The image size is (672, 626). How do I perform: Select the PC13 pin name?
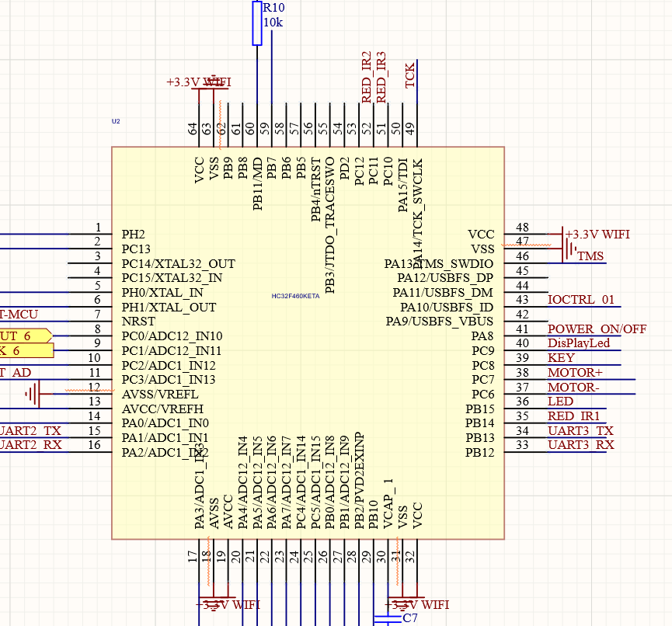pos(136,249)
